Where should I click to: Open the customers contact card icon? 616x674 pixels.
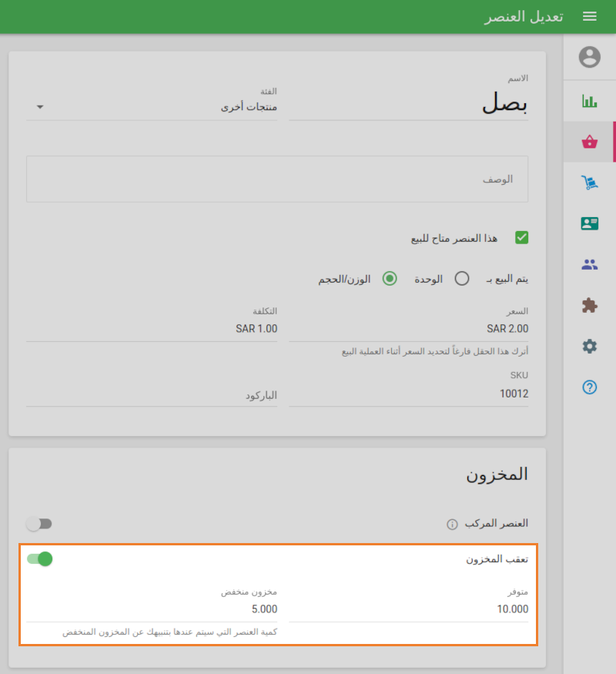(x=589, y=223)
